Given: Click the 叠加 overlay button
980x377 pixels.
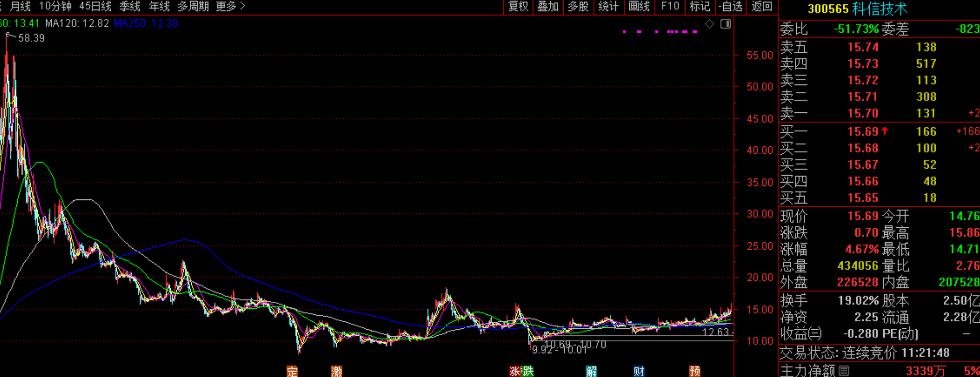Looking at the screenshot, I should click(548, 6).
